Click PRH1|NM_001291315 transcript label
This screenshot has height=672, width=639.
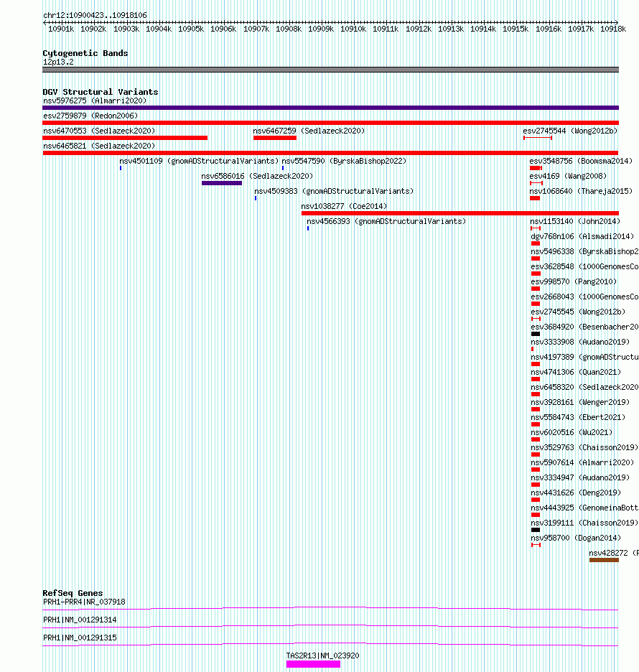click(80, 638)
